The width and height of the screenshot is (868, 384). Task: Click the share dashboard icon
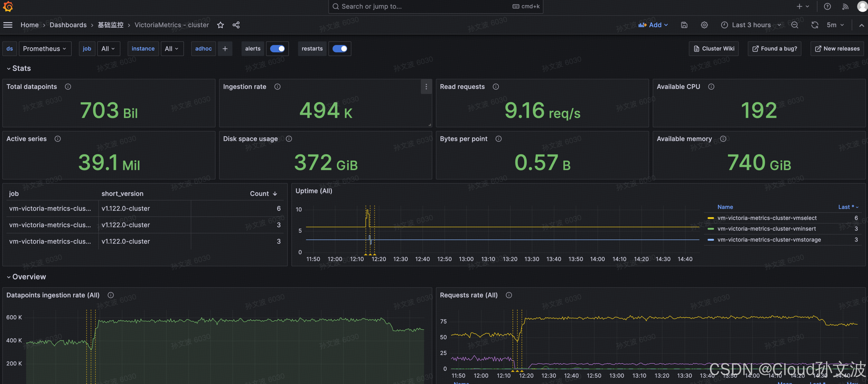[236, 25]
